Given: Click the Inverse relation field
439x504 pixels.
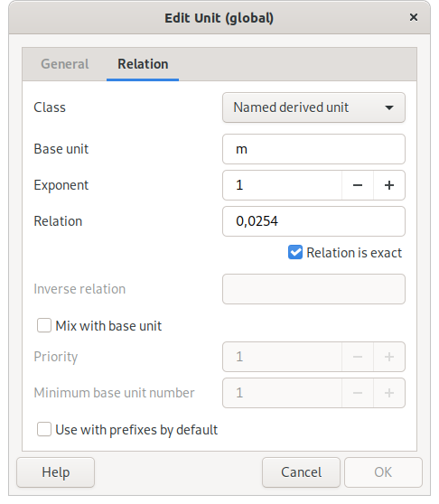Looking at the screenshot, I should [313, 289].
